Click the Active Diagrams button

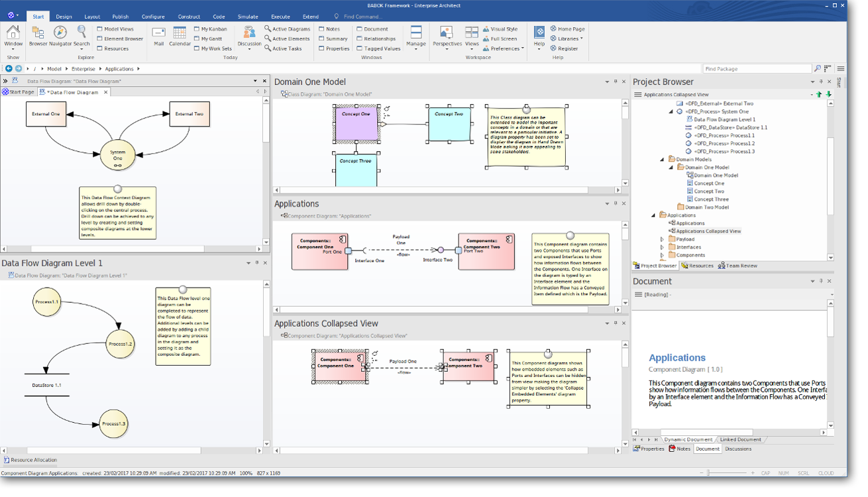coord(287,29)
